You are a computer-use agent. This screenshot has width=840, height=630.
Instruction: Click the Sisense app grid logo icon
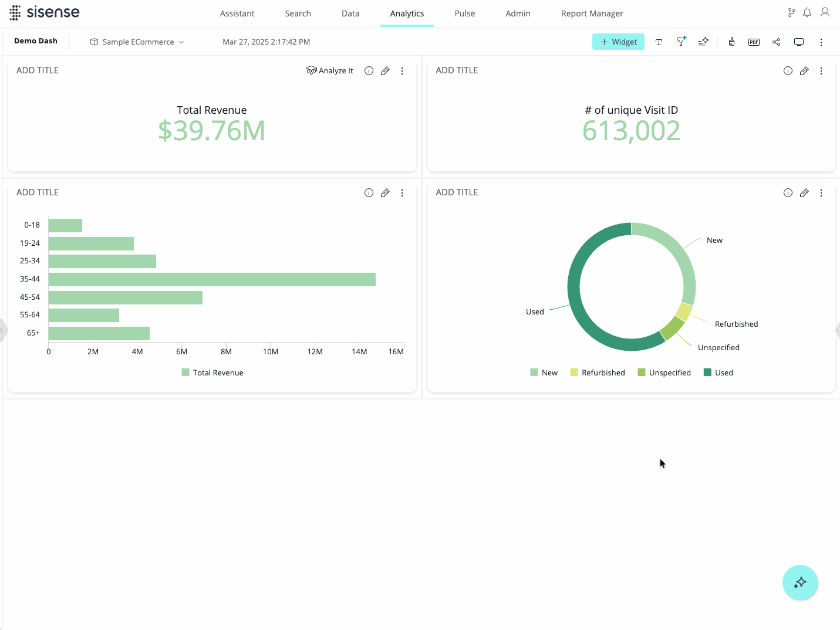(x=15, y=12)
